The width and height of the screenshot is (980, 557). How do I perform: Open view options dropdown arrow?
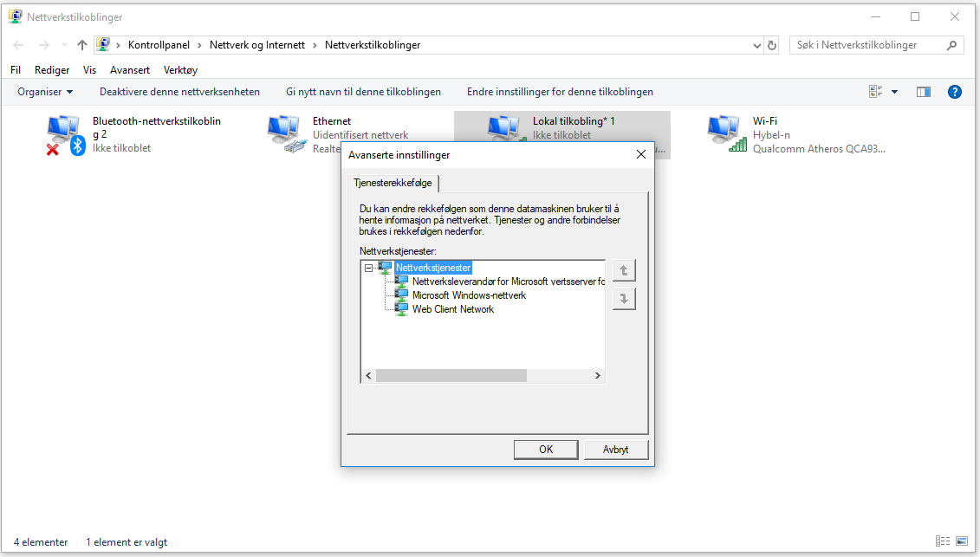tap(894, 92)
